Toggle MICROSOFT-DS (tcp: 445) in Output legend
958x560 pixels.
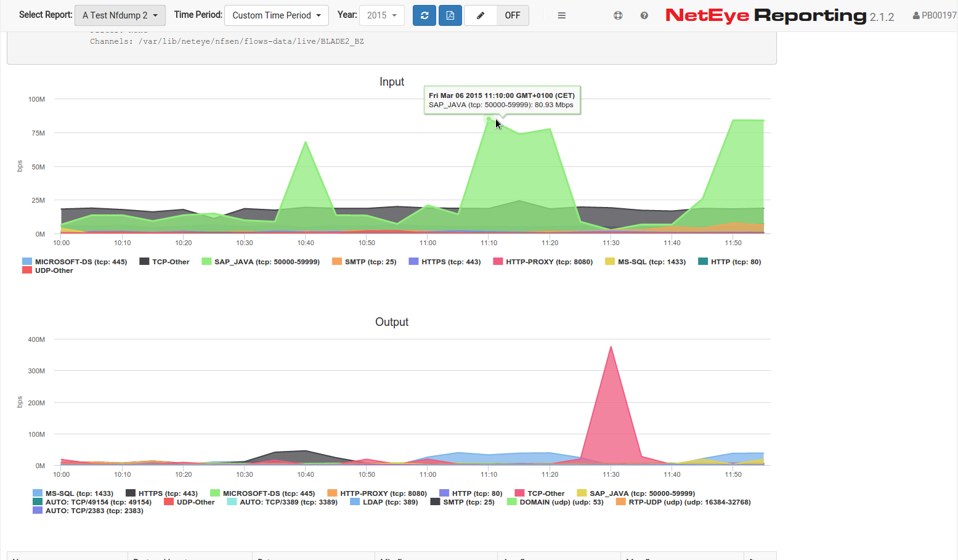(262, 493)
